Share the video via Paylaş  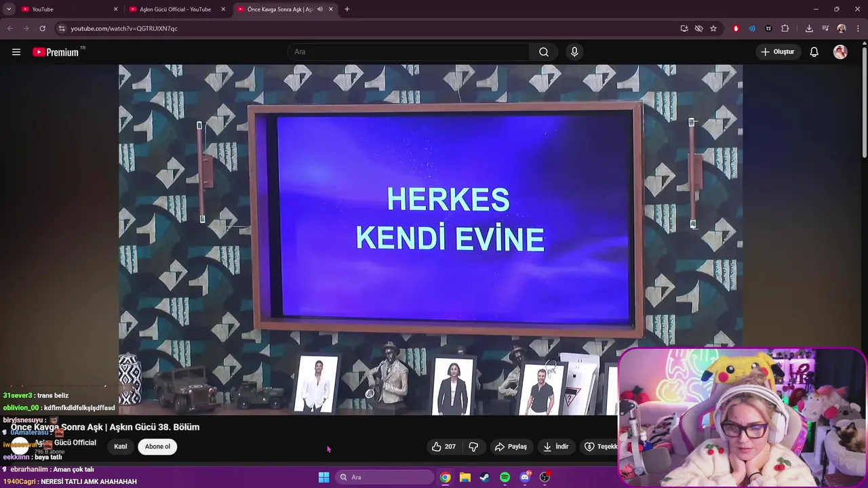pos(511,447)
